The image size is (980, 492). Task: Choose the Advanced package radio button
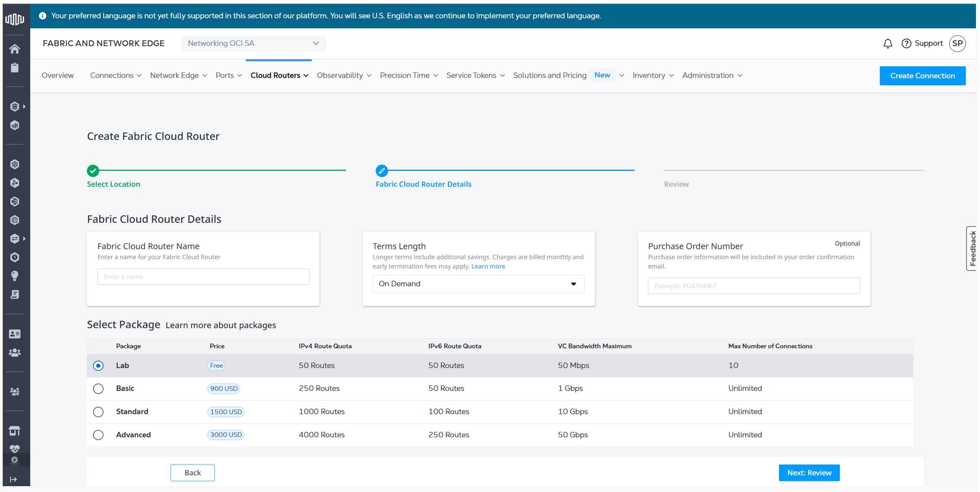point(98,435)
